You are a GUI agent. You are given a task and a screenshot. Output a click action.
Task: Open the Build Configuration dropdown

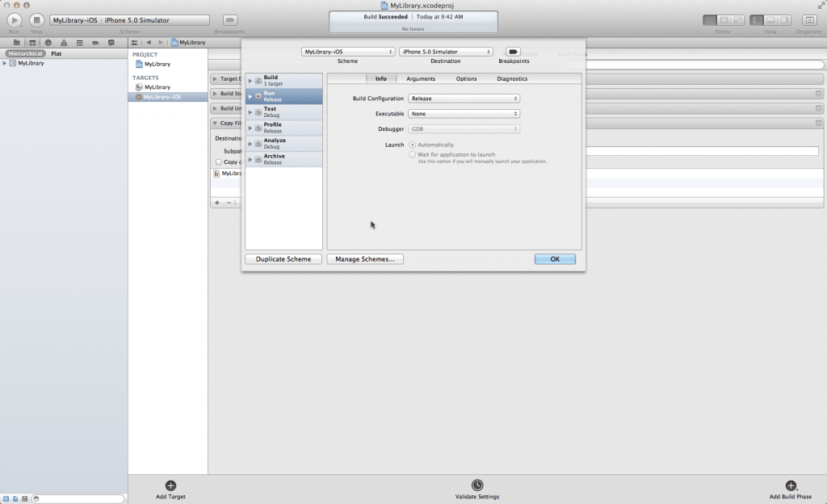coord(464,99)
